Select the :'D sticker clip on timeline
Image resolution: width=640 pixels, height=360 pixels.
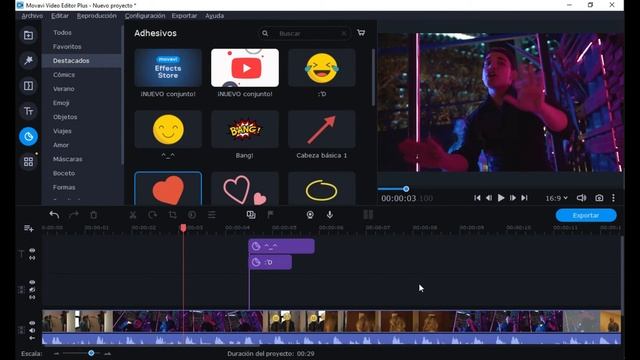[x=270, y=262]
